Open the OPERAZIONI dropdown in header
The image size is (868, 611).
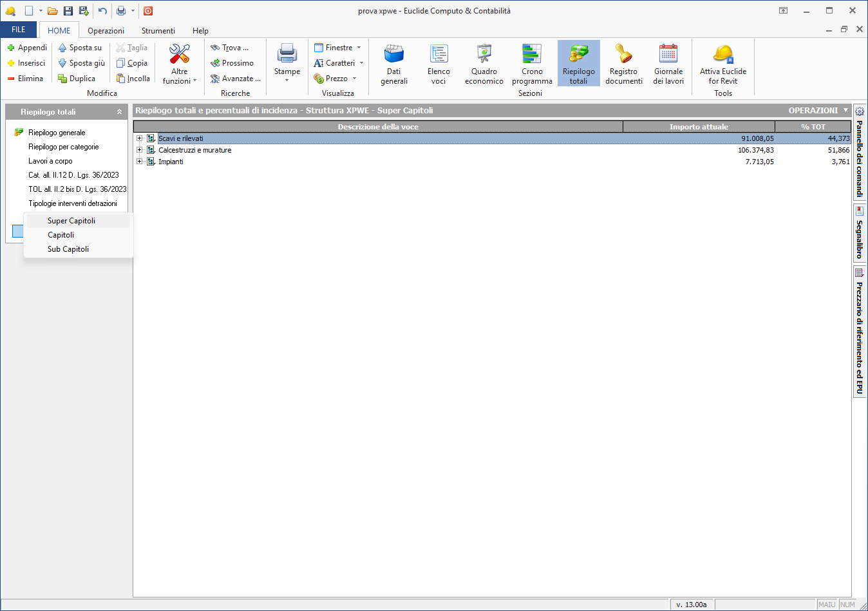pyautogui.click(x=818, y=111)
